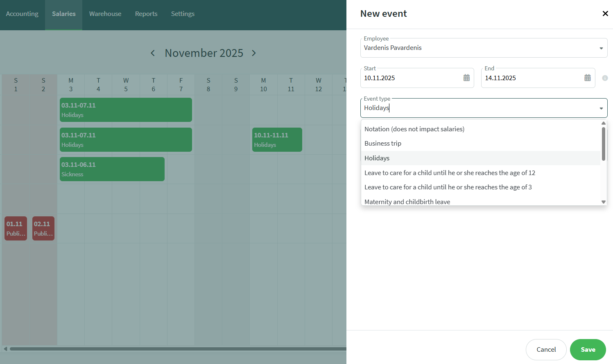
Task: Select Business trip event type
Action: (x=383, y=144)
